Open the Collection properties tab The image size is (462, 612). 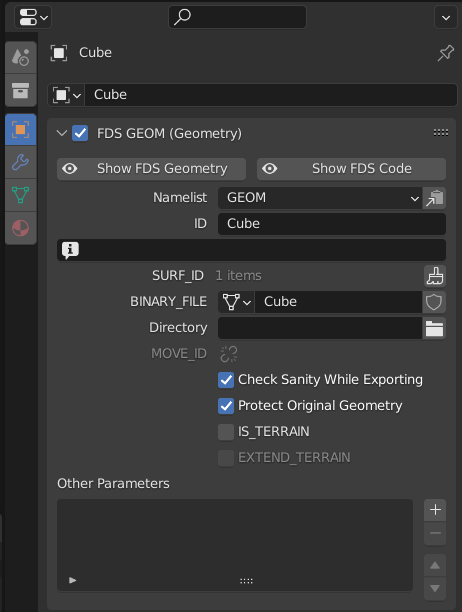(x=21, y=90)
